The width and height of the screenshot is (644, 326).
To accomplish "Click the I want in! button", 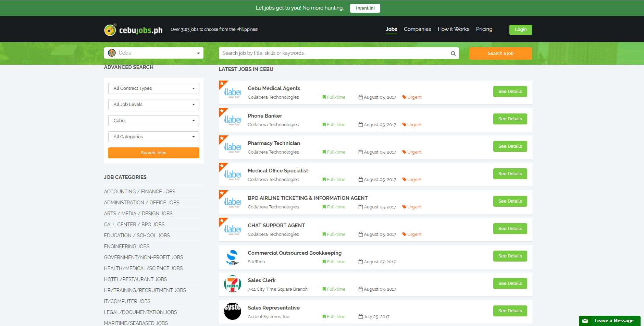I will 365,8.
